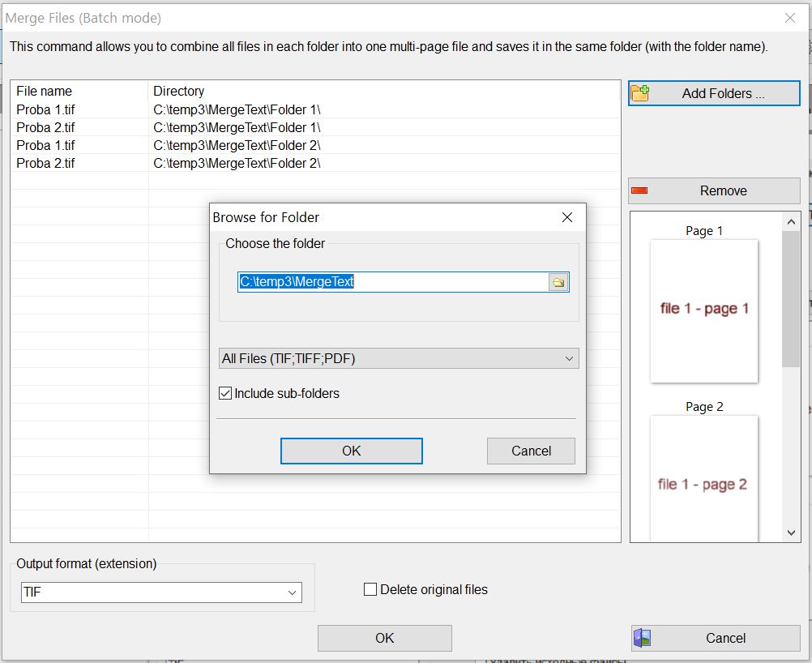Viewport: 812px width, 663px height.
Task: Select Proba 2.tif in Folder 2 row
Action: tap(315, 163)
